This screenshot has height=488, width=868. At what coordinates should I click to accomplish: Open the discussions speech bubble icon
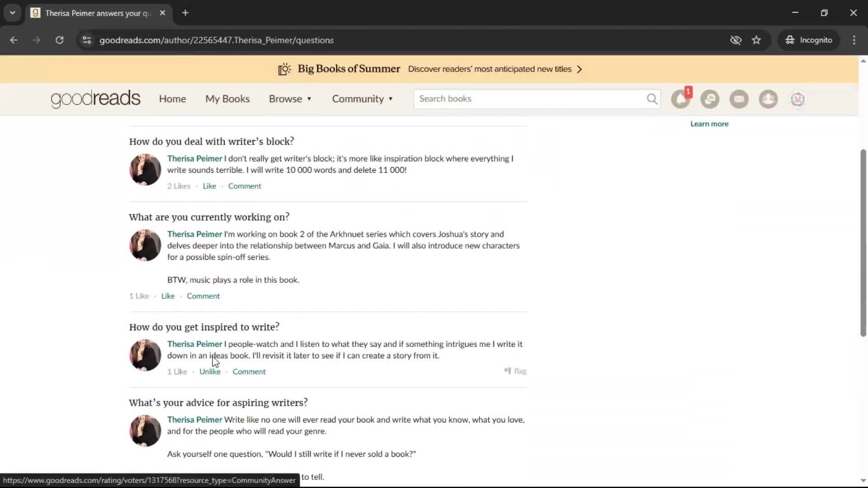[x=710, y=99]
